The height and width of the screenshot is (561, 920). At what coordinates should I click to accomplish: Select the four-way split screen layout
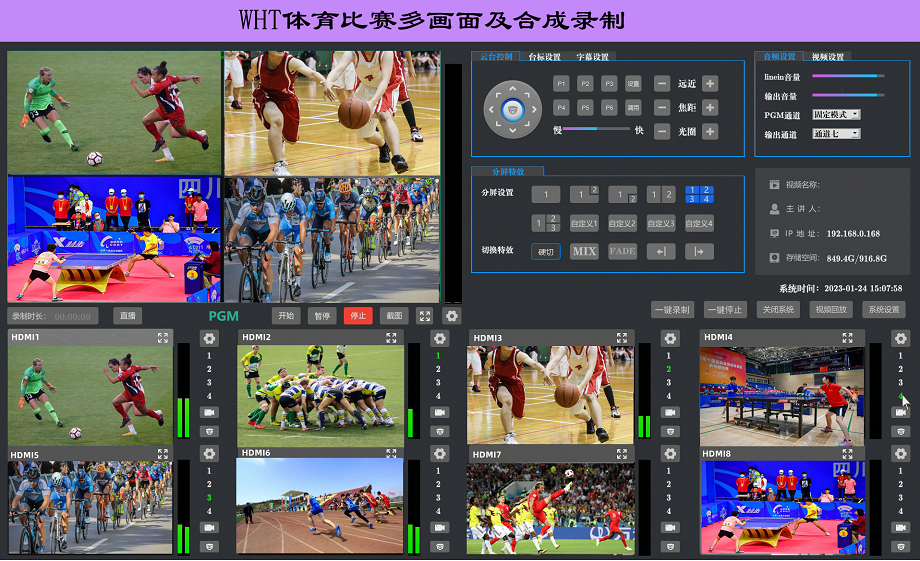click(699, 194)
